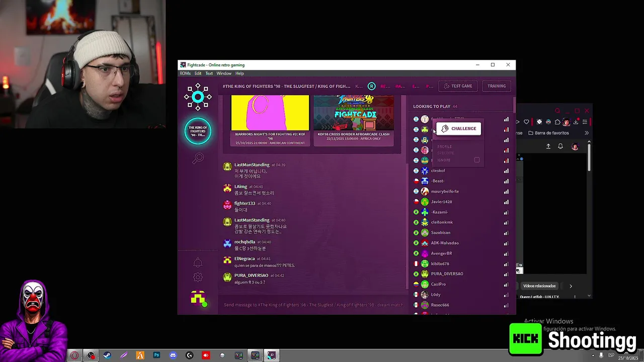644x362 pixels.
Task: Select PURA_DIVERSAO in the player list
Action: pyautogui.click(x=447, y=274)
